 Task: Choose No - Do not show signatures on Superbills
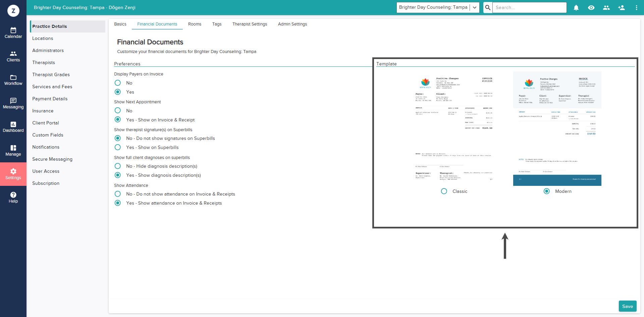[x=118, y=138]
